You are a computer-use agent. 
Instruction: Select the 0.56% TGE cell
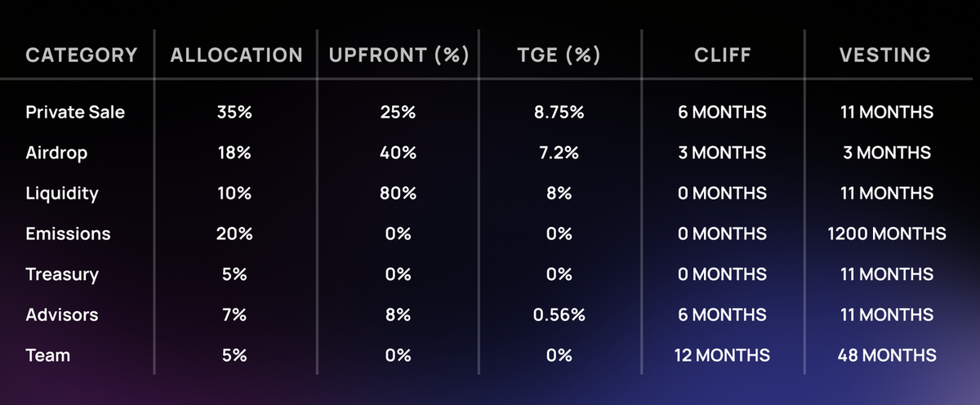[559, 315]
